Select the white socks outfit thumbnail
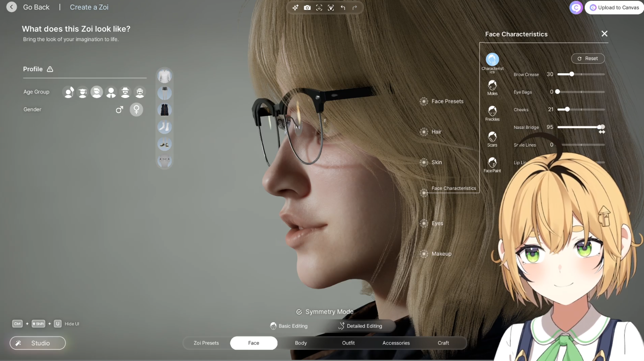 tap(164, 127)
